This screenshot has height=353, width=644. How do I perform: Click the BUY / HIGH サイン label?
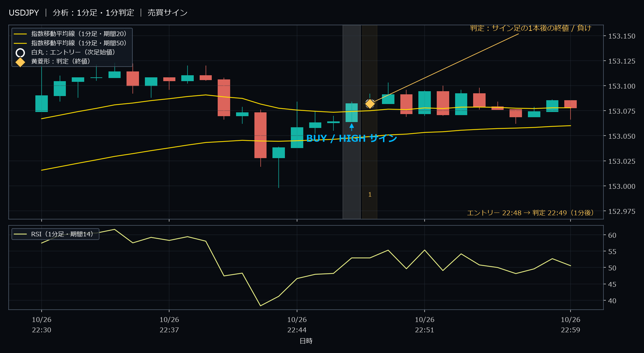tap(351, 138)
